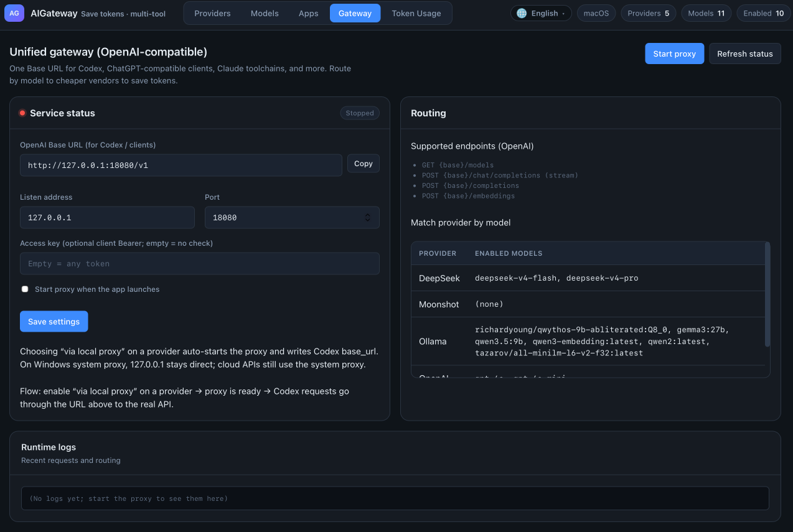Click the Routing panel heading
This screenshot has height=532, width=793.
[428, 113]
